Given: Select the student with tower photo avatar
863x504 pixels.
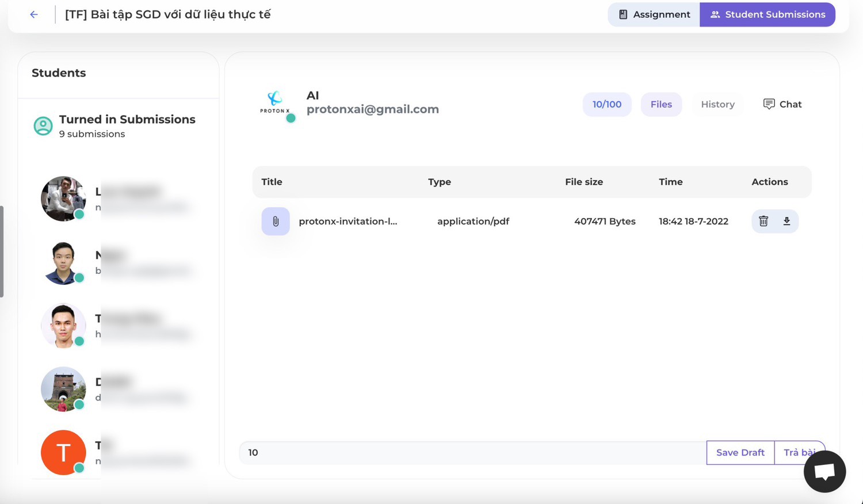Looking at the screenshot, I should (x=63, y=389).
